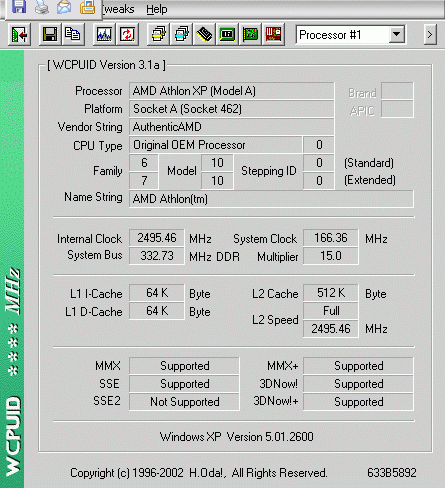Click the System Bus value 332.73
Screen dimensions: 445x488
[x=157, y=256]
